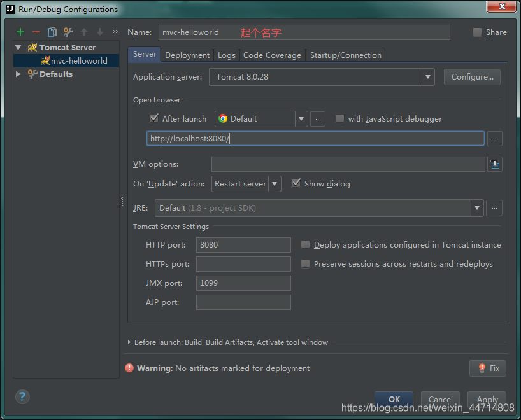Expand the Defaults tree node
Image resolution: width=521 pixels, height=420 pixels.
pos(18,74)
